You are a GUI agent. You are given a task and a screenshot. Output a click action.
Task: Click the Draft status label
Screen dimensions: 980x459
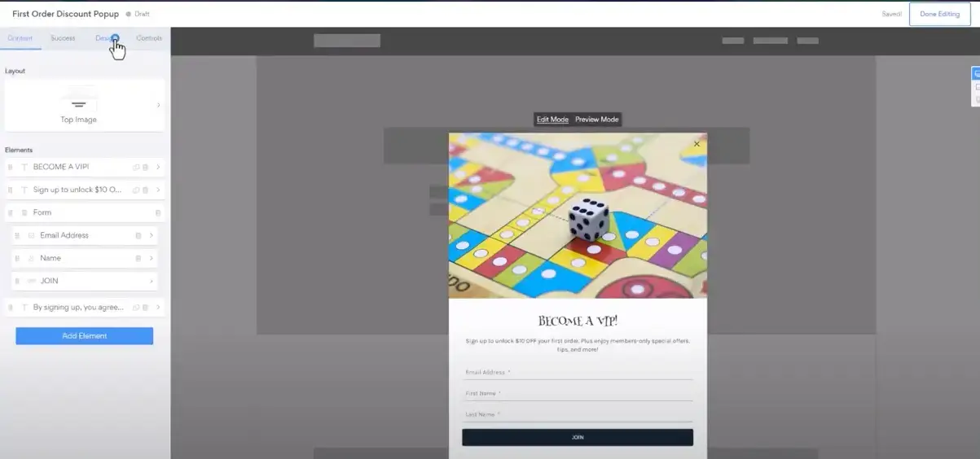[142, 14]
